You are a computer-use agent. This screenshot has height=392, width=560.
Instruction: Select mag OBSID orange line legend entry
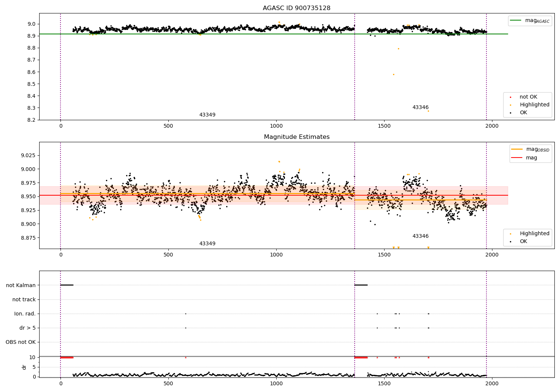[531, 149]
